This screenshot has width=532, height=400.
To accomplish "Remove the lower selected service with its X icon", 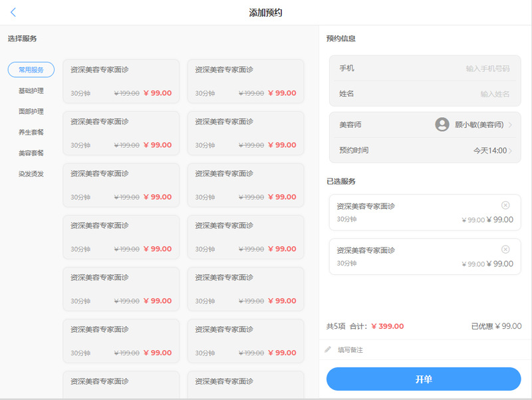I will click(505, 249).
